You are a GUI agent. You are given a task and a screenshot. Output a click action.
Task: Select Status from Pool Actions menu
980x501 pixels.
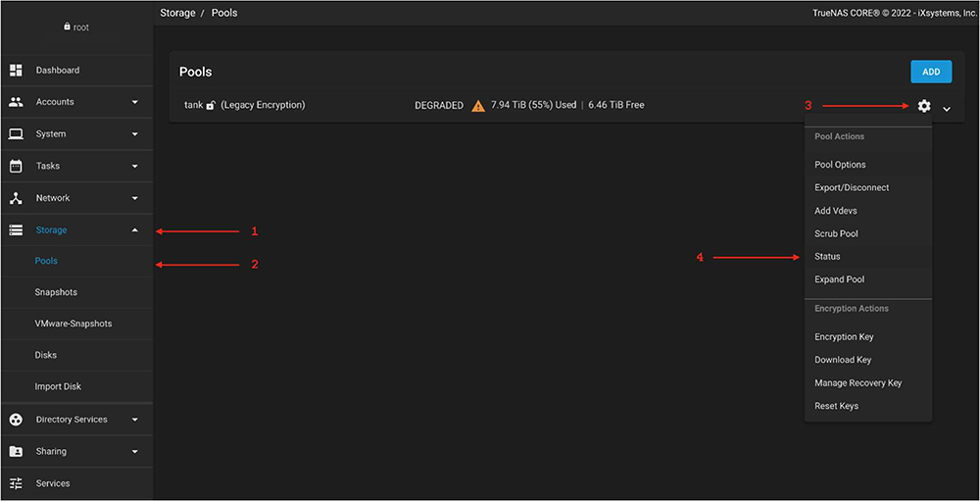pyautogui.click(x=827, y=257)
